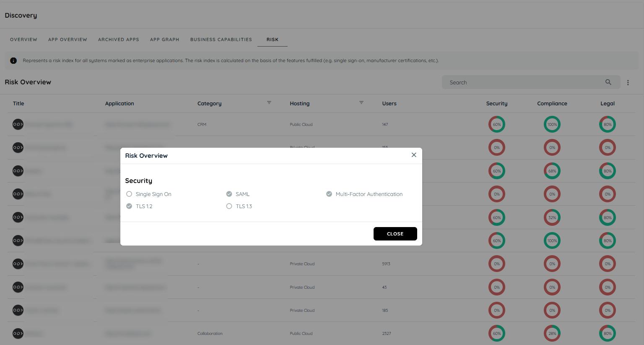Click the Search input field
644x345 pixels.
531,82
